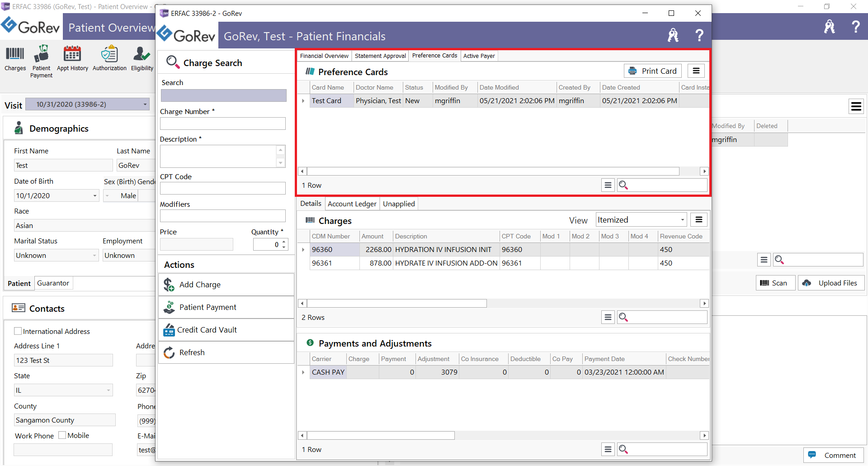Click support figure icon in Patient Financials header
This screenshot has width=868, height=466.
click(x=673, y=35)
